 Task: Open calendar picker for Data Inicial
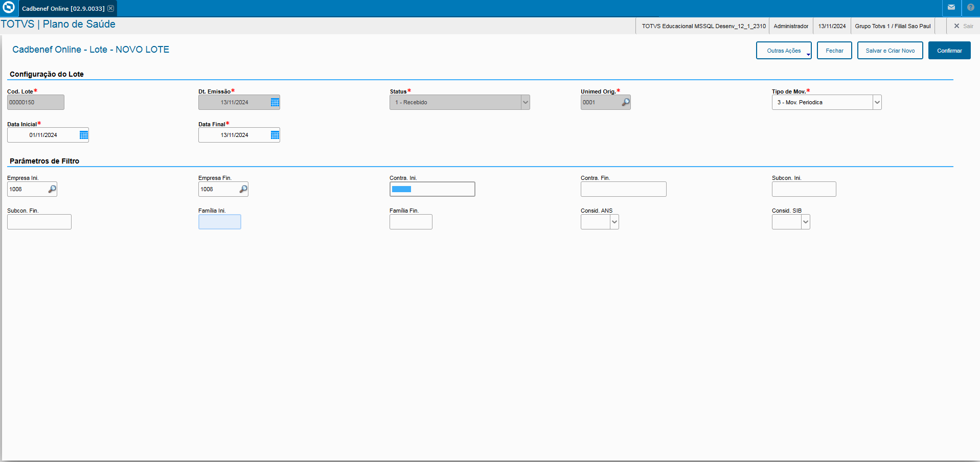click(x=84, y=135)
